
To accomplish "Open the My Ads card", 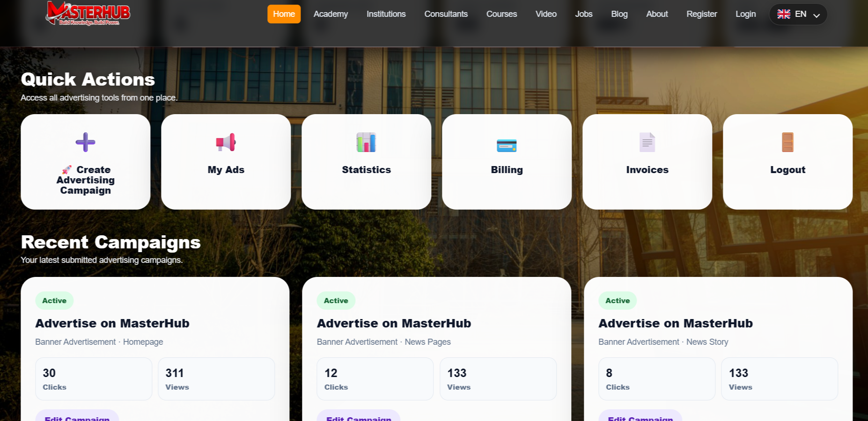I will click(226, 162).
